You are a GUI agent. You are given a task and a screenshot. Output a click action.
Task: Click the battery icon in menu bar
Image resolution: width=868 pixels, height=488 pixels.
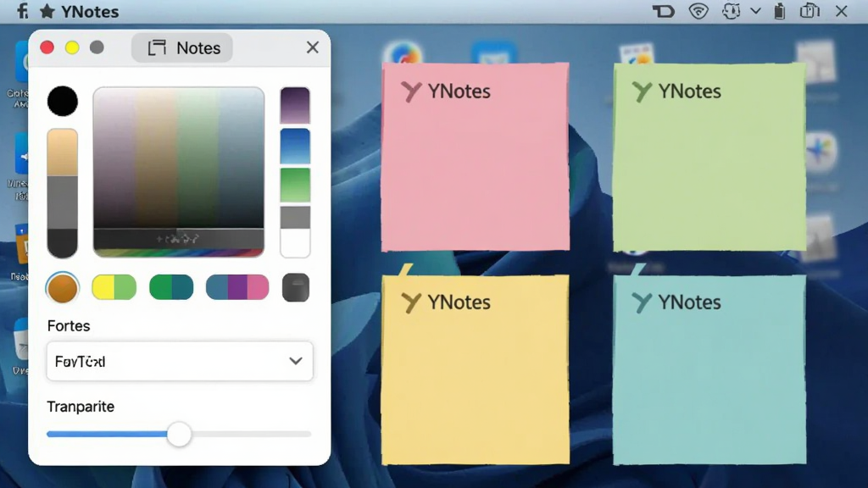pyautogui.click(x=780, y=11)
